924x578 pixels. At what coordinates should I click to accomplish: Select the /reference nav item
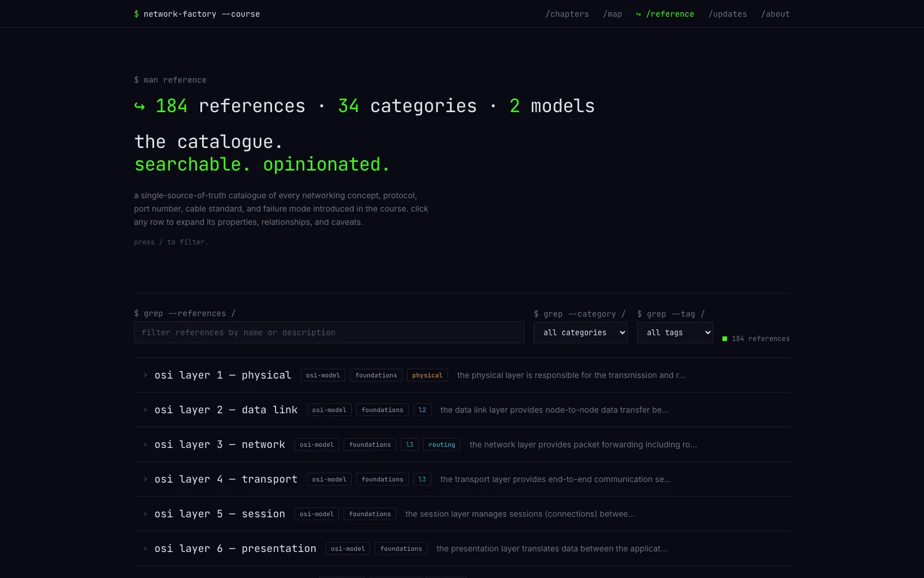coord(665,14)
